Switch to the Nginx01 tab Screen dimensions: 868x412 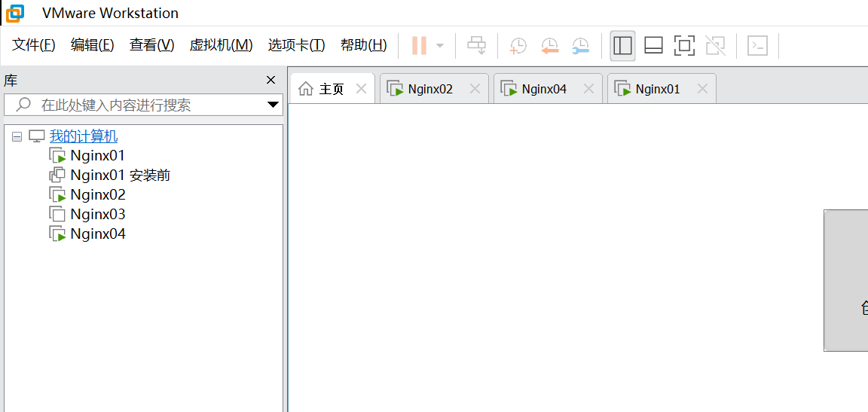(662, 88)
